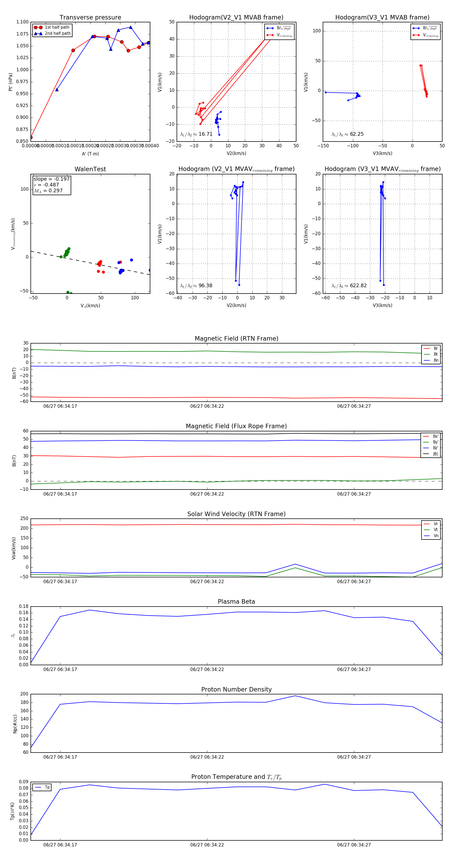Click the 'Transverse pressure' plot title

(90, 18)
